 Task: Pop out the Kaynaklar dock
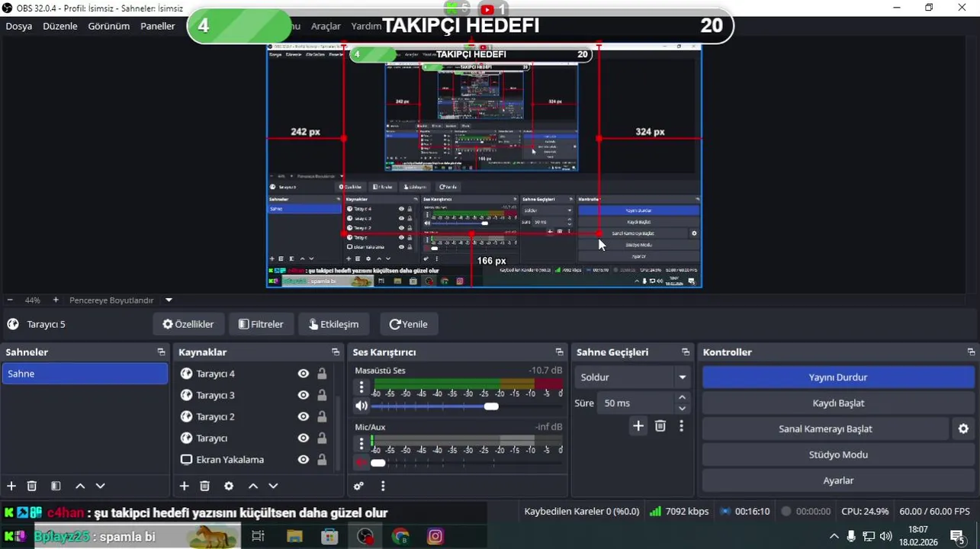336,352
